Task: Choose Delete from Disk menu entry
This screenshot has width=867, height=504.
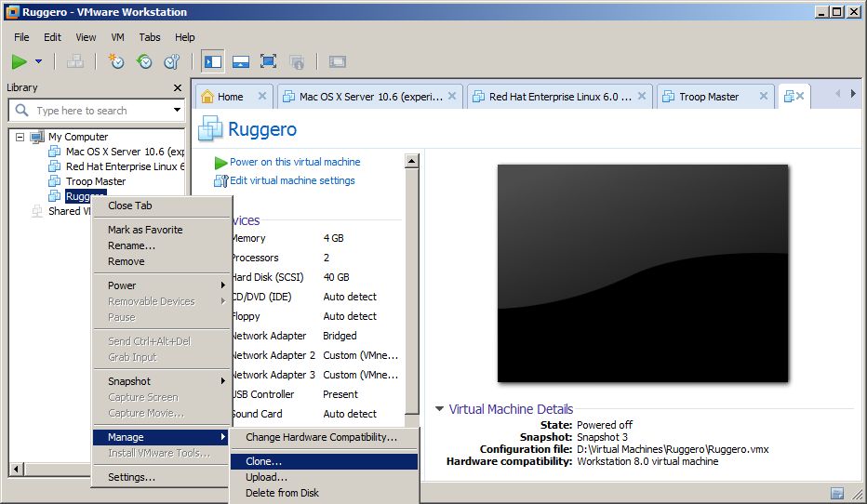Action: point(282,493)
